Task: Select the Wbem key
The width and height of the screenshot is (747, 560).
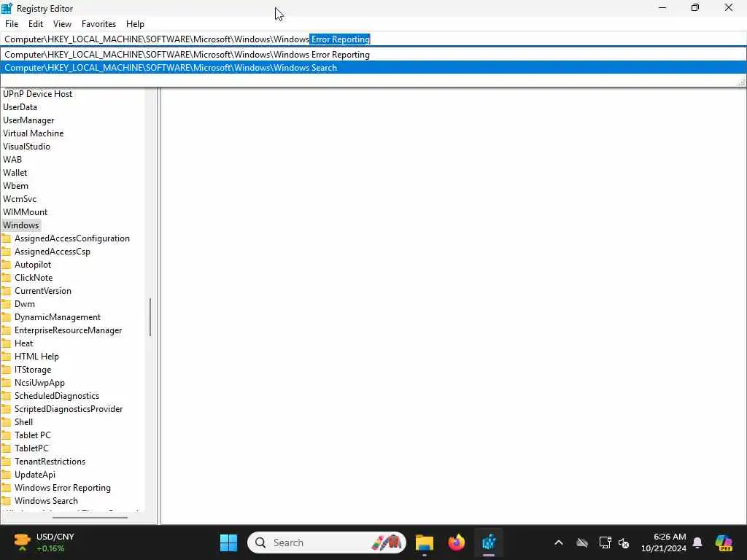Action: pos(16,186)
